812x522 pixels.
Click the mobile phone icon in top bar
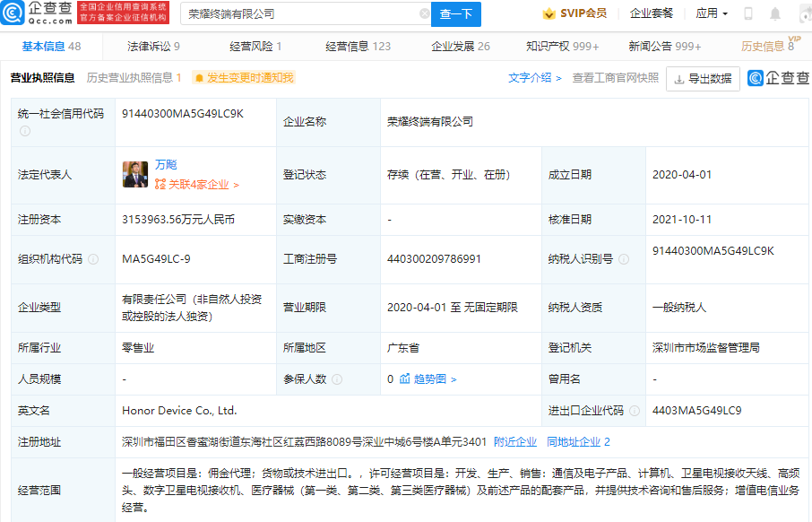pos(748,14)
